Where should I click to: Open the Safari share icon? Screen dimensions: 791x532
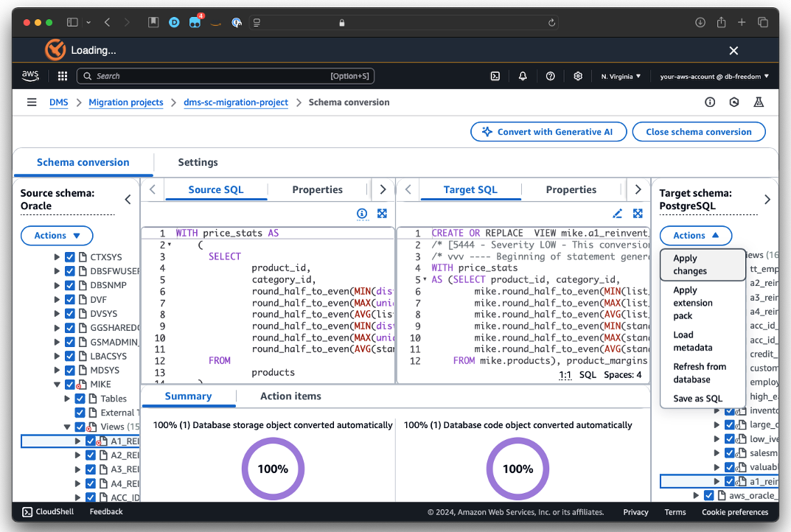point(722,22)
